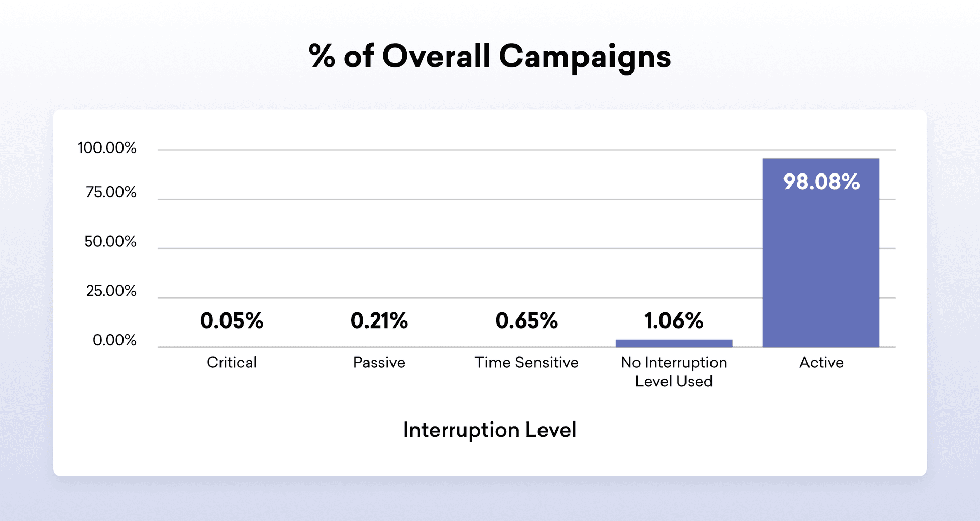Screen dimensions: 980x521
Task: Click the Active category label
Action: [821, 362]
